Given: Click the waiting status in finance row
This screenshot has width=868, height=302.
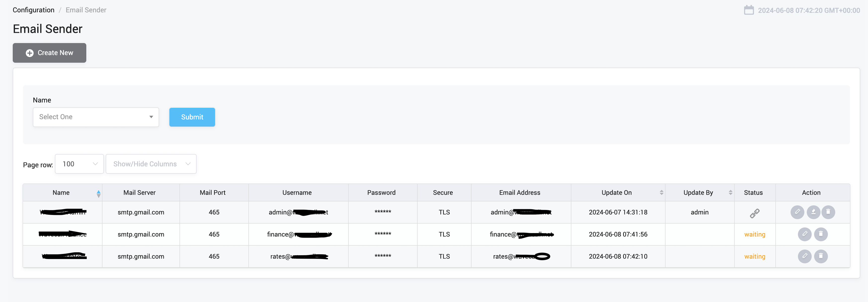Looking at the screenshot, I should click(x=754, y=235).
